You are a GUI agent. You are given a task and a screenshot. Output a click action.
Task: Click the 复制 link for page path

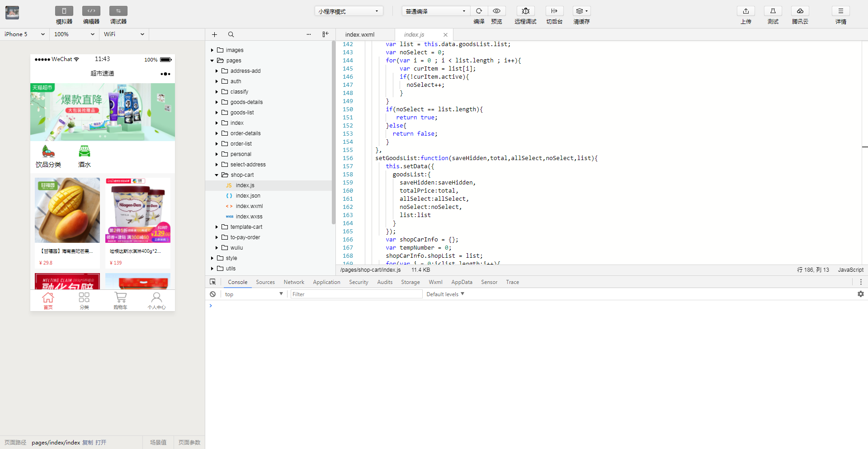pos(87,443)
